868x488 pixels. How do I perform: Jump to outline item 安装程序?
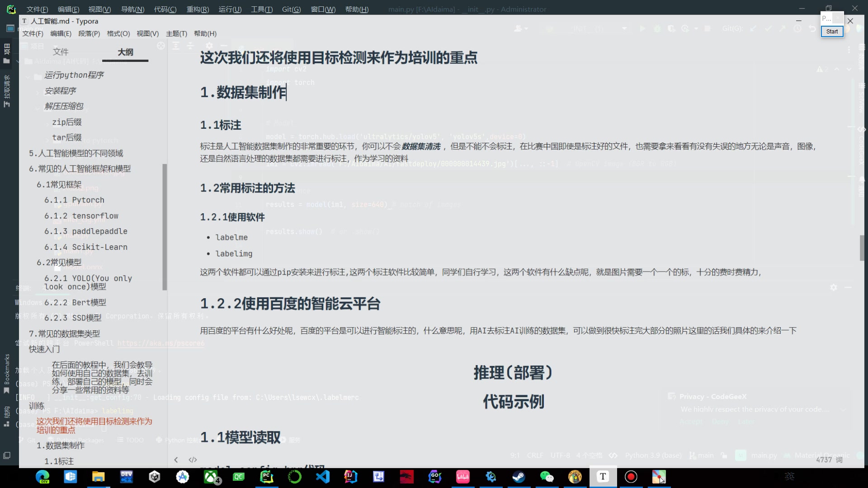point(60,91)
